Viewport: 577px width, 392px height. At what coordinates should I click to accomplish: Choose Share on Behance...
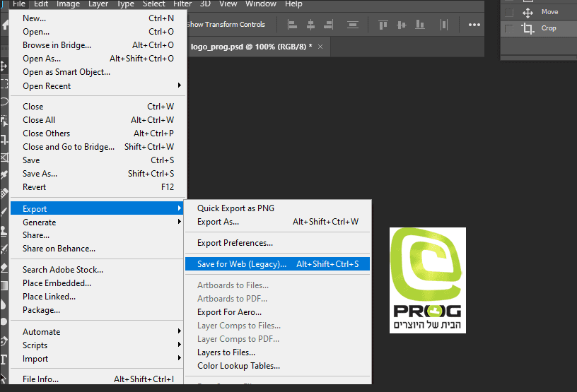point(97,249)
